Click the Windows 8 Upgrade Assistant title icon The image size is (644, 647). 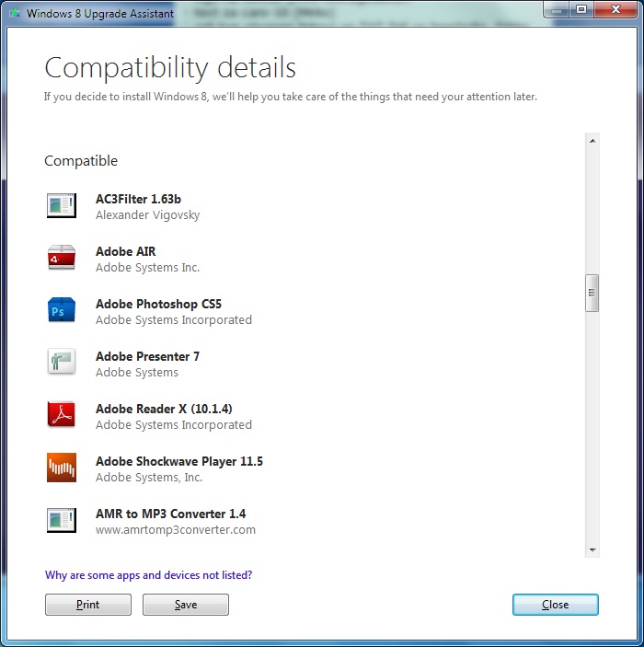(x=15, y=13)
